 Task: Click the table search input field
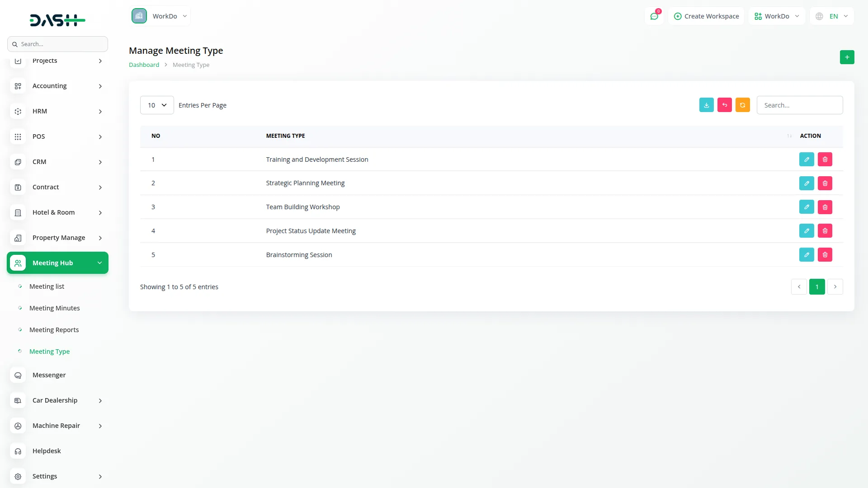click(799, 105)
